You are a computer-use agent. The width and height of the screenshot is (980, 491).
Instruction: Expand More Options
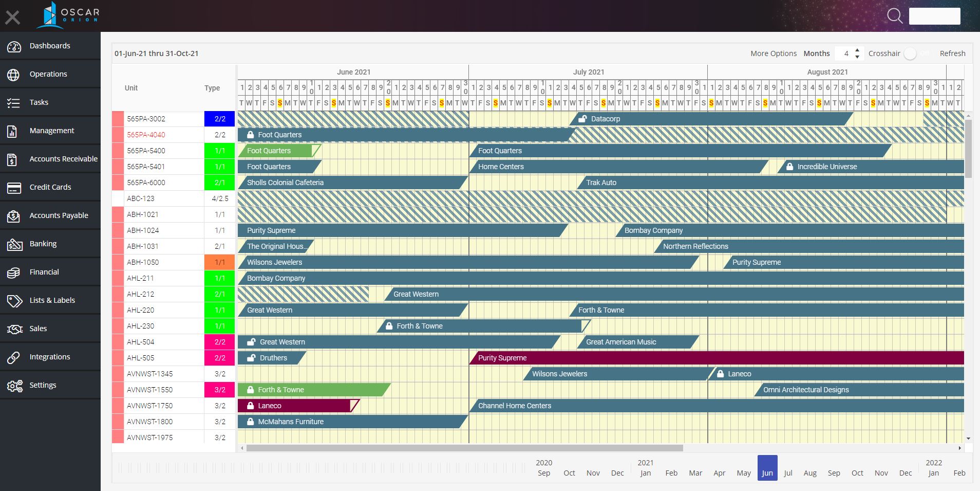tap(773, 53)
